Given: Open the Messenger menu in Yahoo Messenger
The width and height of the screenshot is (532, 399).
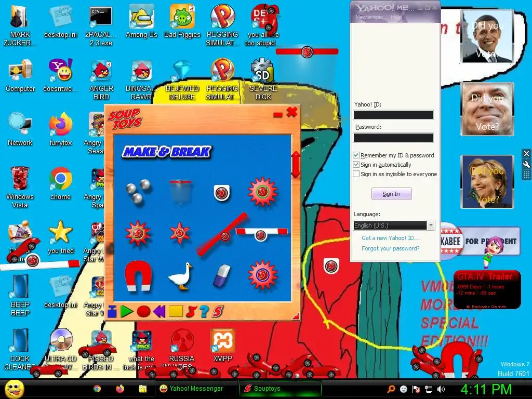Looking at the screenshot, I should 368,17.
